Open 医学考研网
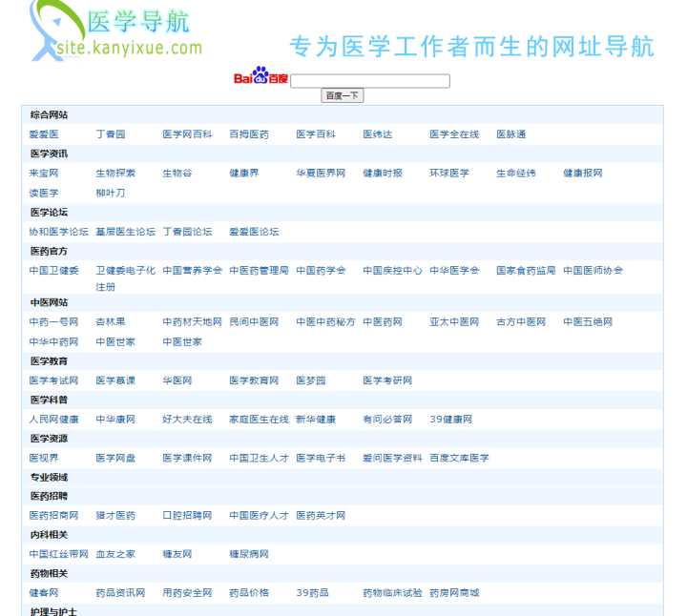Image resolution: width=687 pixels, height=616 pixels. (387, 380)
